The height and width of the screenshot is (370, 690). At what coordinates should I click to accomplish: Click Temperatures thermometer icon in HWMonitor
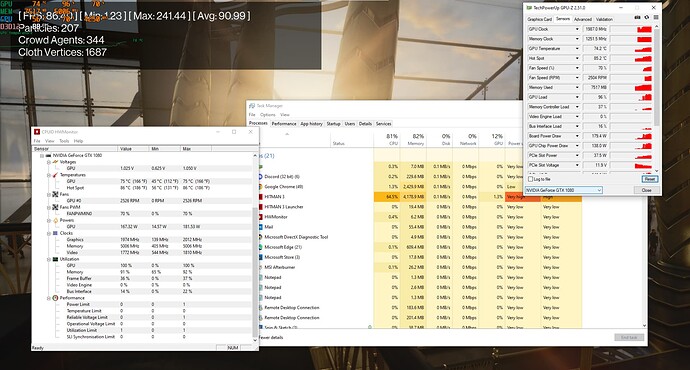click(x=55, y=175)
